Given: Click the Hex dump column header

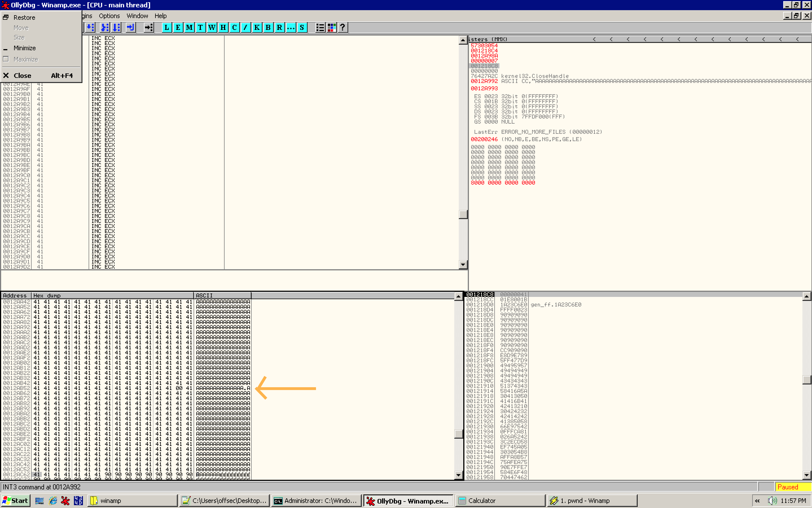Looking at the screenshot, I should click(113, 295).
